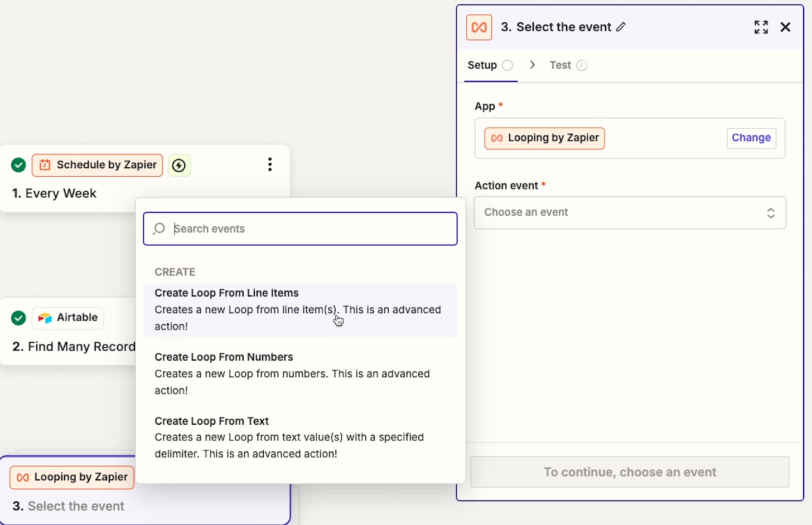812x525 pixels.
Task: Switch to the Setup tab
Action: (490, 65)
